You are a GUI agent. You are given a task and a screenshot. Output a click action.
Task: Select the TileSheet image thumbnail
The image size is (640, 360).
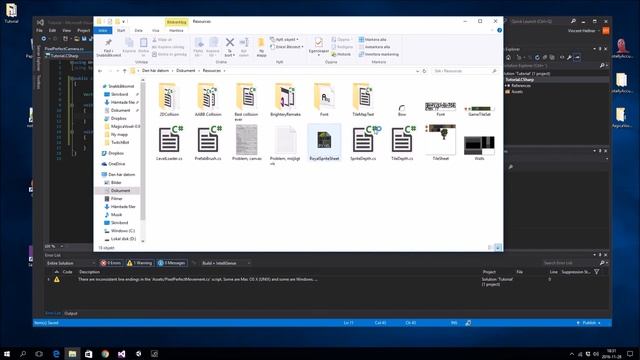[440, 140]
